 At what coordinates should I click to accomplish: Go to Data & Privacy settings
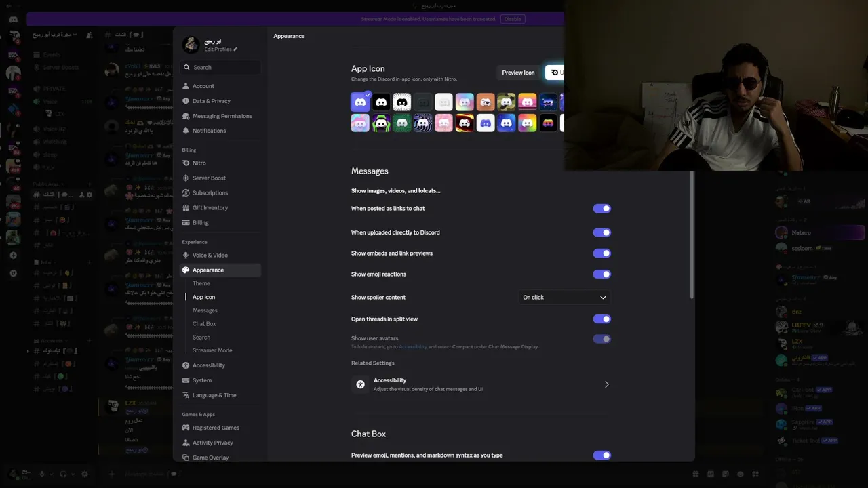click(x=220, y=101)
